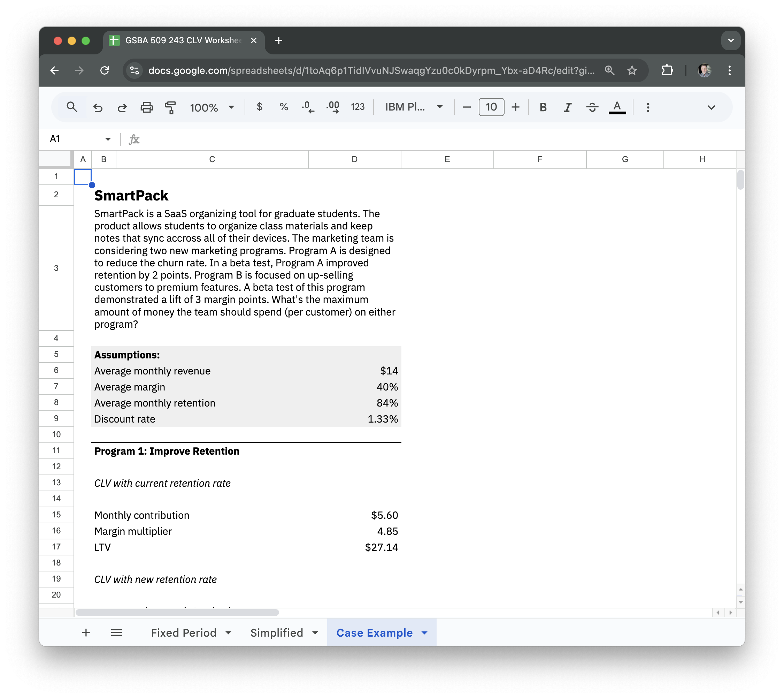Open the zoom level 100% dropdown
The width and height of the screenshot is (784, 698).
(x=212, y=107)
